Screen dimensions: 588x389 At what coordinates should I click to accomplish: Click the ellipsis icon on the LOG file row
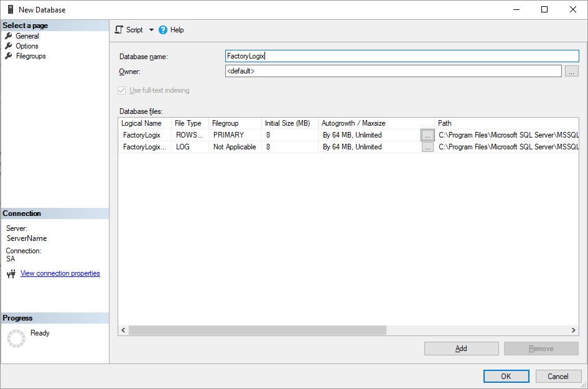pos(427,146)
